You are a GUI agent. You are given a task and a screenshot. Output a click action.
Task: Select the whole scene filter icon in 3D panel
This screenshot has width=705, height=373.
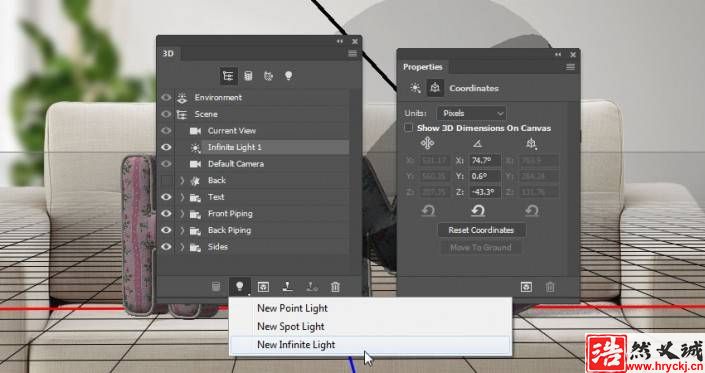coord(228,76)
